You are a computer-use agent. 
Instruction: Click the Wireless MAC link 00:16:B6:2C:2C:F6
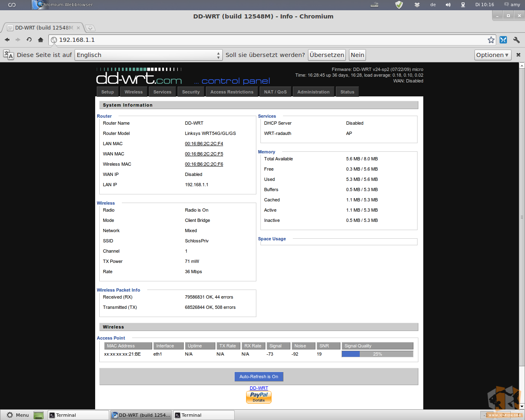coord(204,164)
